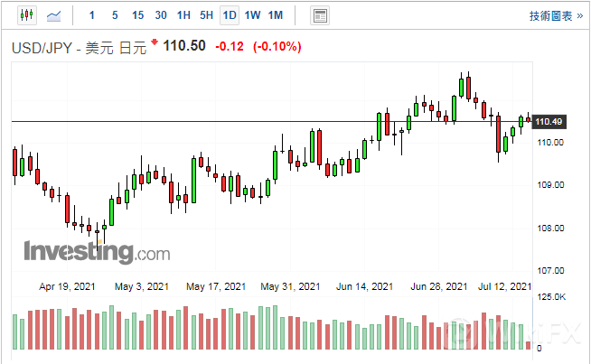Open the news panel icon in toolbar
Image resolution: width=591 pixels, height=364 pixels.
[319, 15]
